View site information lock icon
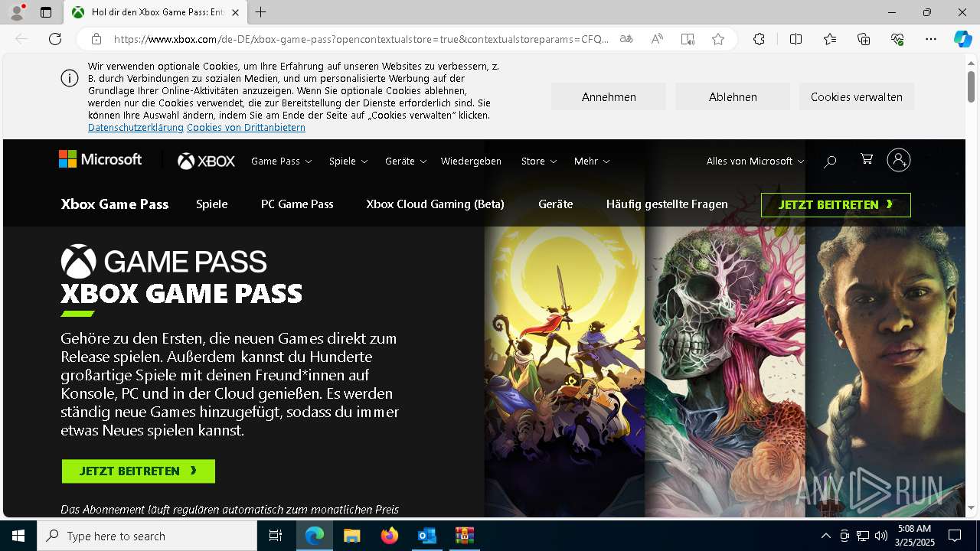The image size is (980, 551). click(x=96, y=39)
